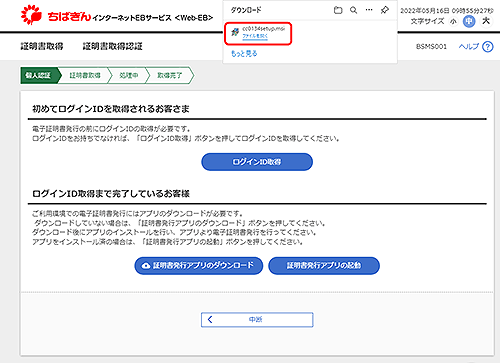Select large font size 大
Viewport: 500px width, 363px height.
(486, 21)
